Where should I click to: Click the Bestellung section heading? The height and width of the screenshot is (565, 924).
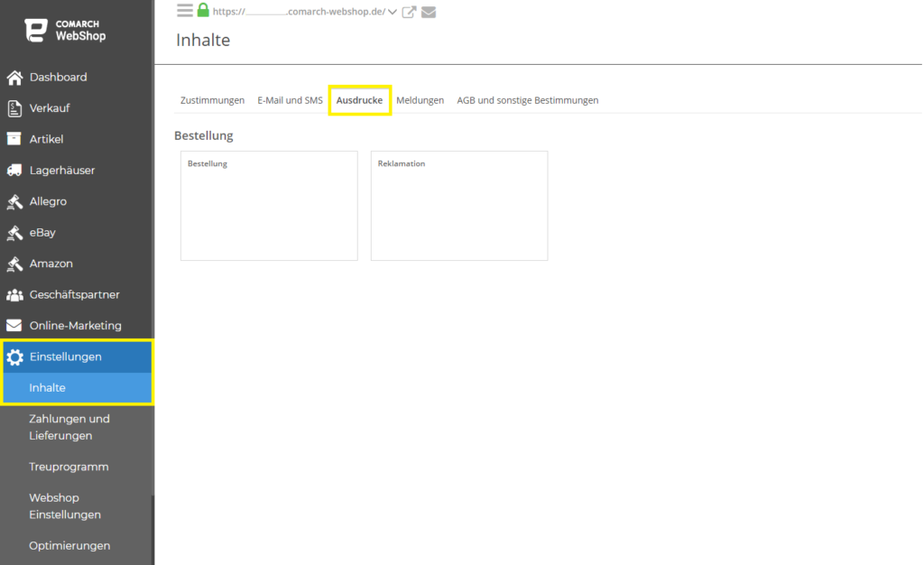(x=204, y=135)
